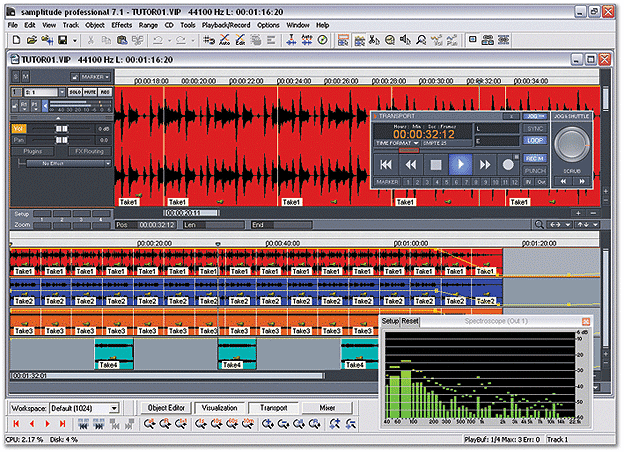
Task: Open the File menu
Action: (13, 25)
